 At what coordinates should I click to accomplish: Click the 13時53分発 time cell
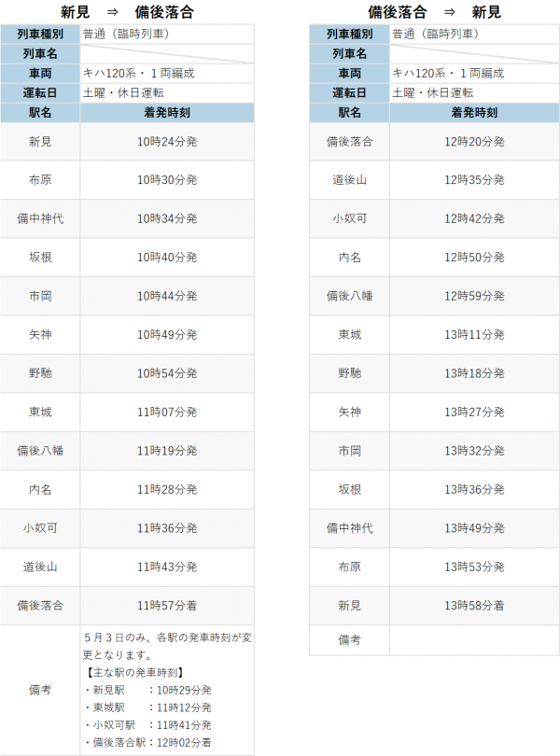click(474, 567)
